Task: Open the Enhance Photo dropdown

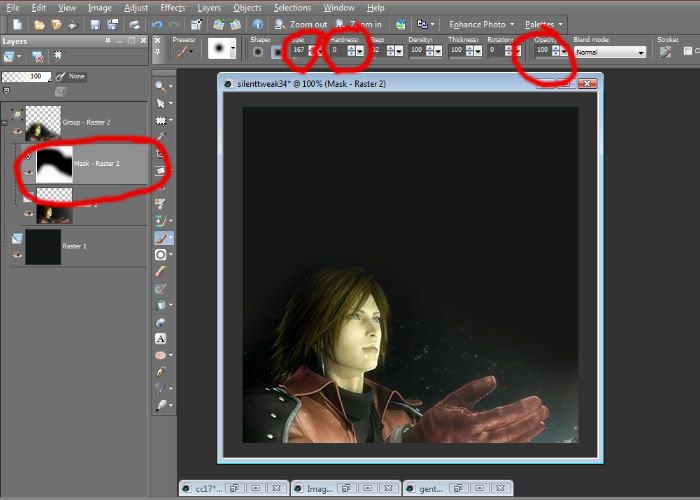Action: (x=482, y=25)
